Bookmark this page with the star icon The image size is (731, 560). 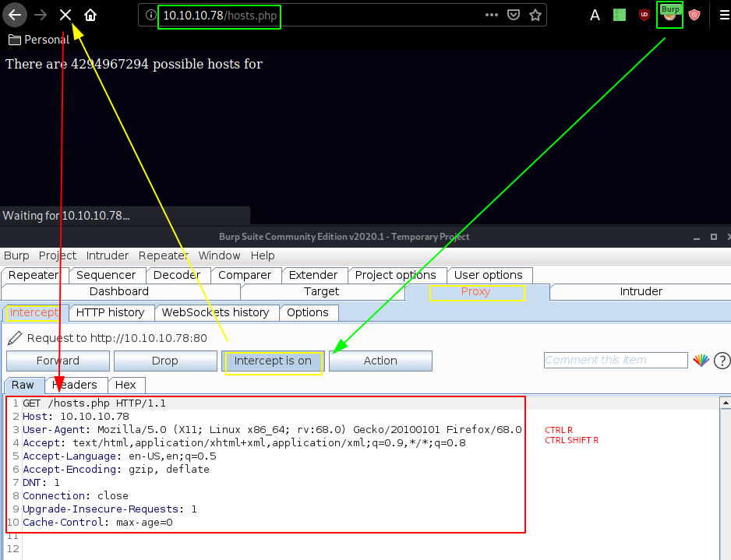coord(535,15)
